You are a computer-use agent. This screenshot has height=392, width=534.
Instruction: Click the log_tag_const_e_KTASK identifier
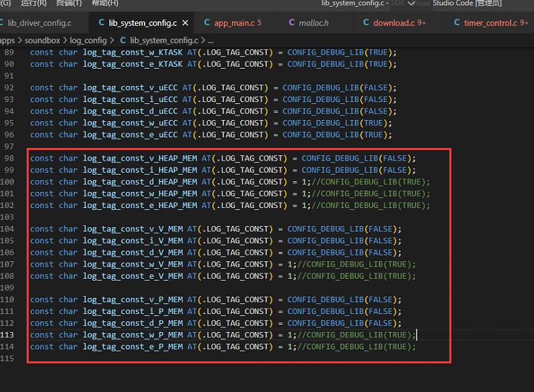(x=133, y=64)
